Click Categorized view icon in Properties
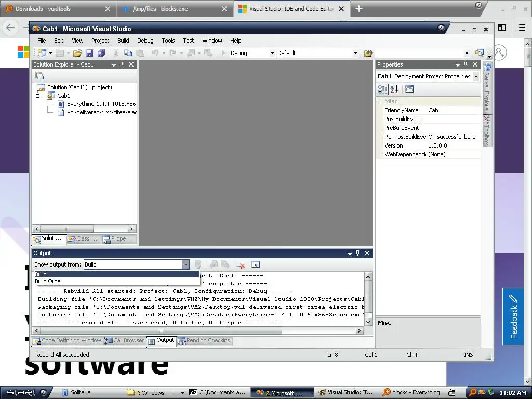The image size is (532, 399). tap(382, 89)
